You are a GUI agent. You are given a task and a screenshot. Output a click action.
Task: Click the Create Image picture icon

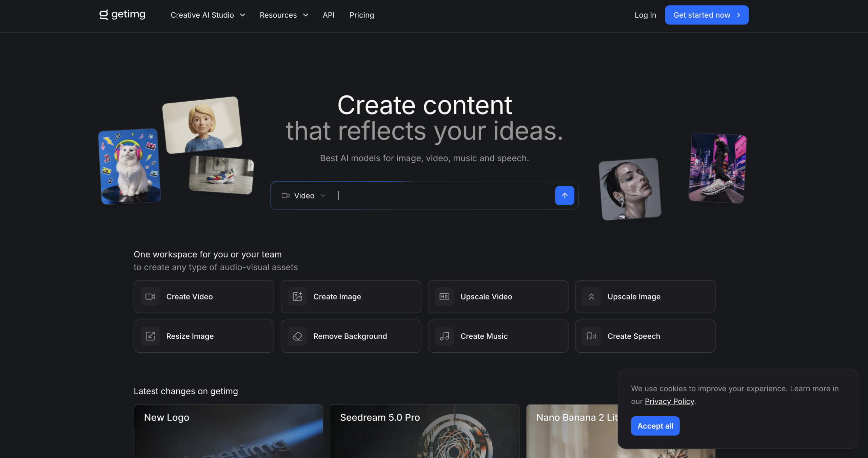(x=297, y=297)
